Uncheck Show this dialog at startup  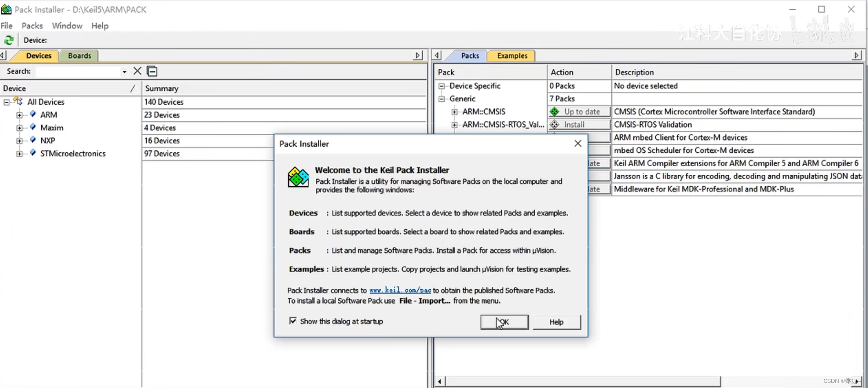pyautogui.click(x=293, y=321)
